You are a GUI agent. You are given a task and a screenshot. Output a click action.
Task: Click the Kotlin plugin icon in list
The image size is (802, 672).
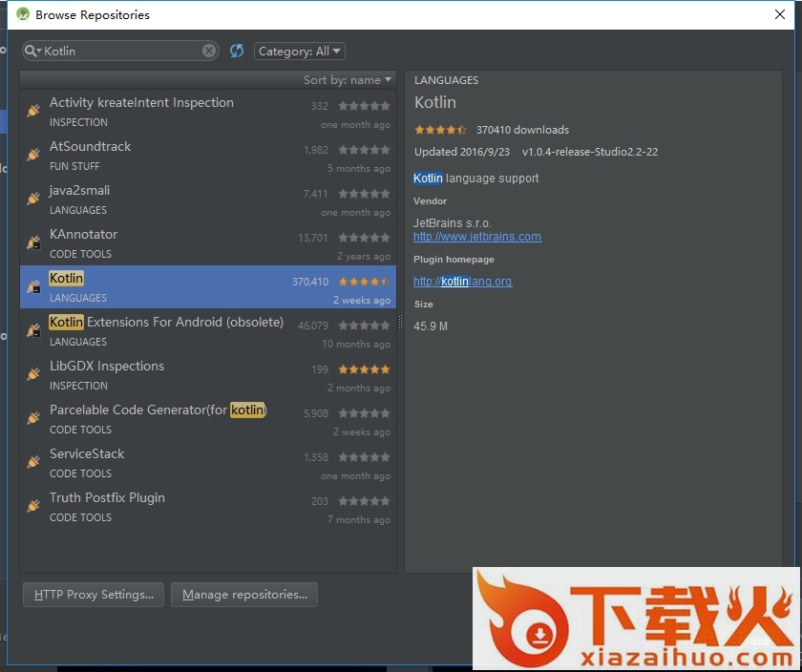[33, 286]
